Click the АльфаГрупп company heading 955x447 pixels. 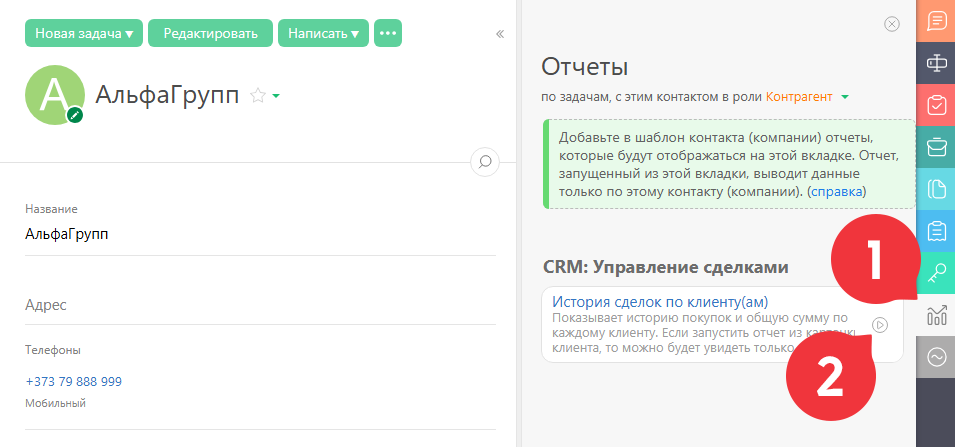(167, 96)
